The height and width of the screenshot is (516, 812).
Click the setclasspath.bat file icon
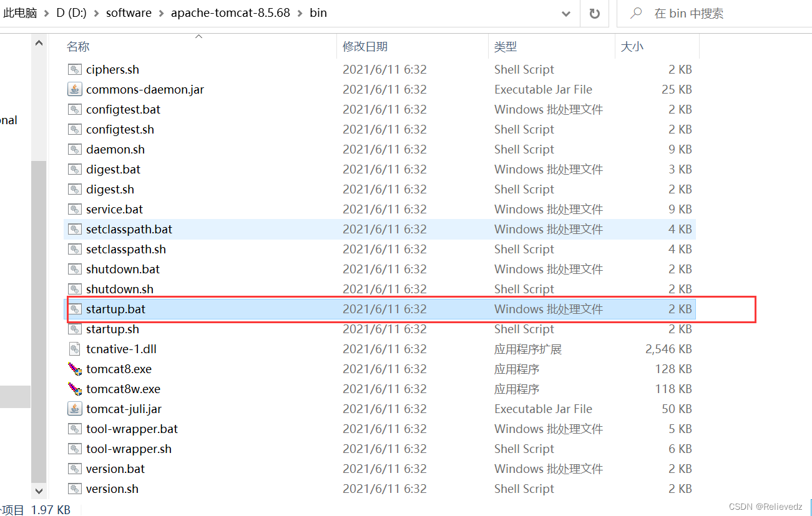(x=75, y=230)
